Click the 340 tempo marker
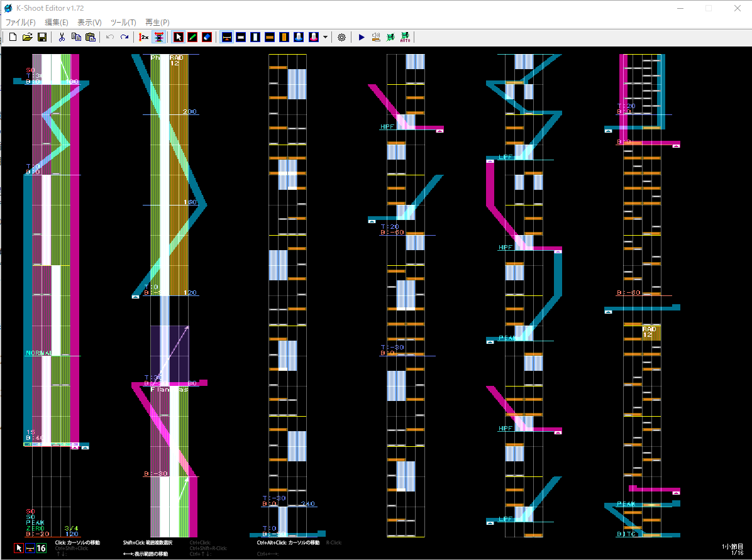The height and width of the screenshot is (560, 752). [x=308, y=503]
